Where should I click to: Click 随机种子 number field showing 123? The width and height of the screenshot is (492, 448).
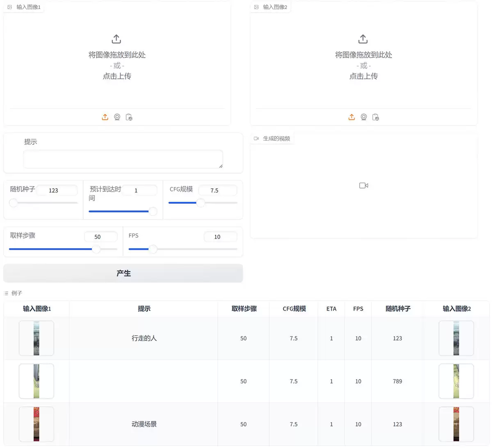[x=57, y=190]
